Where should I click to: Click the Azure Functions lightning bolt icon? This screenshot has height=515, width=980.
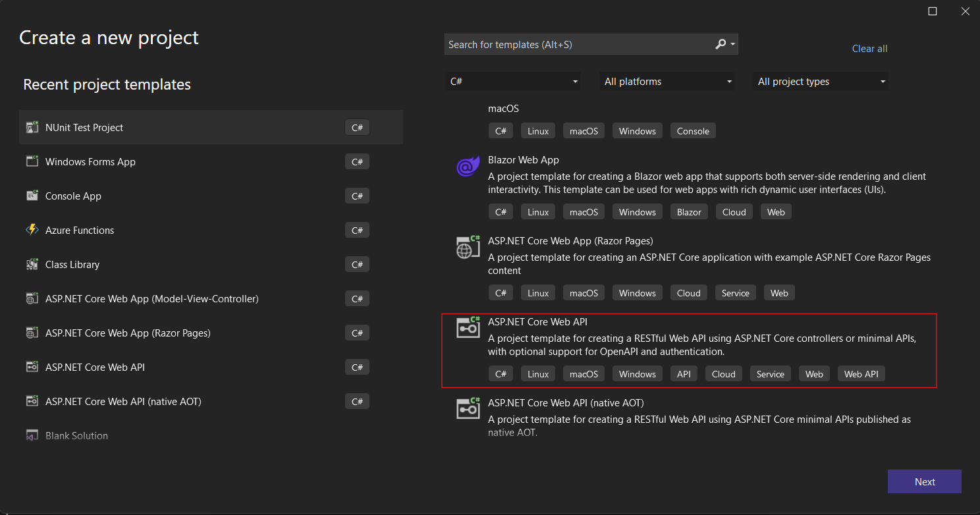[x=32, y=230]
